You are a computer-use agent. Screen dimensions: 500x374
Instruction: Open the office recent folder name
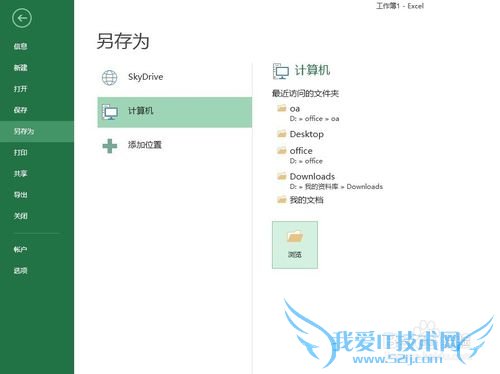(301, 151)
